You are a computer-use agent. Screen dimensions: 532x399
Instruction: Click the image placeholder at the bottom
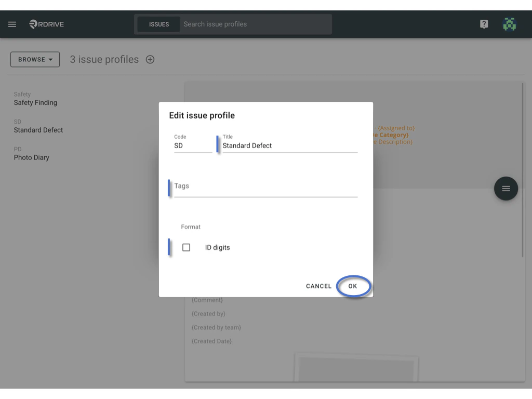[356, 369]
